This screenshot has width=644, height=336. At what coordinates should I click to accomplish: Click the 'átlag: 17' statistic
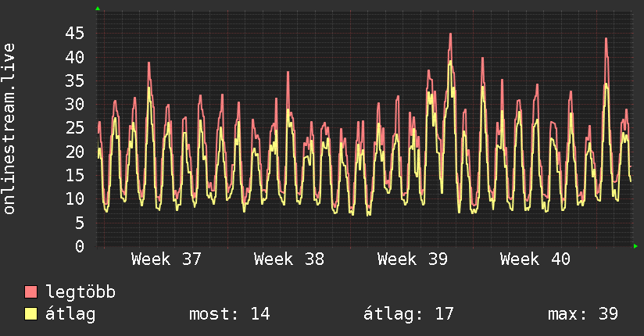408,314
